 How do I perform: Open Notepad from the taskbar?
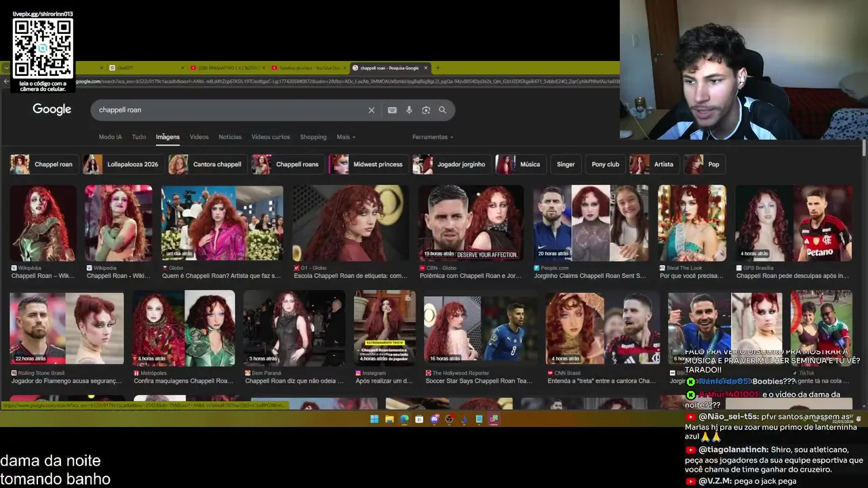pos(479,419)
